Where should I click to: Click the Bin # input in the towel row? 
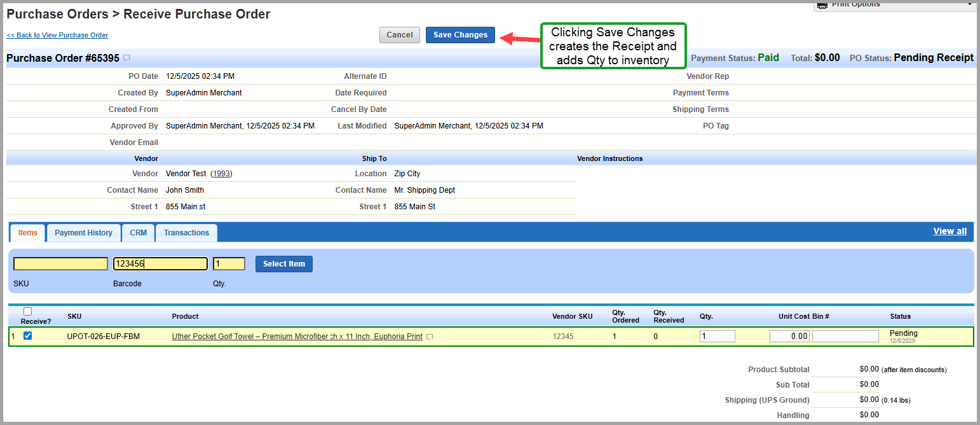click(x=845, y=337)
